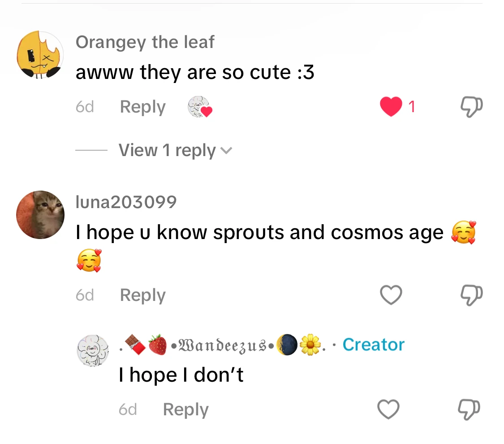The width and height of the screenshot is (504, 444).
Task: Reply to Orangey the leaf's comment
Action: pos(142,107)
